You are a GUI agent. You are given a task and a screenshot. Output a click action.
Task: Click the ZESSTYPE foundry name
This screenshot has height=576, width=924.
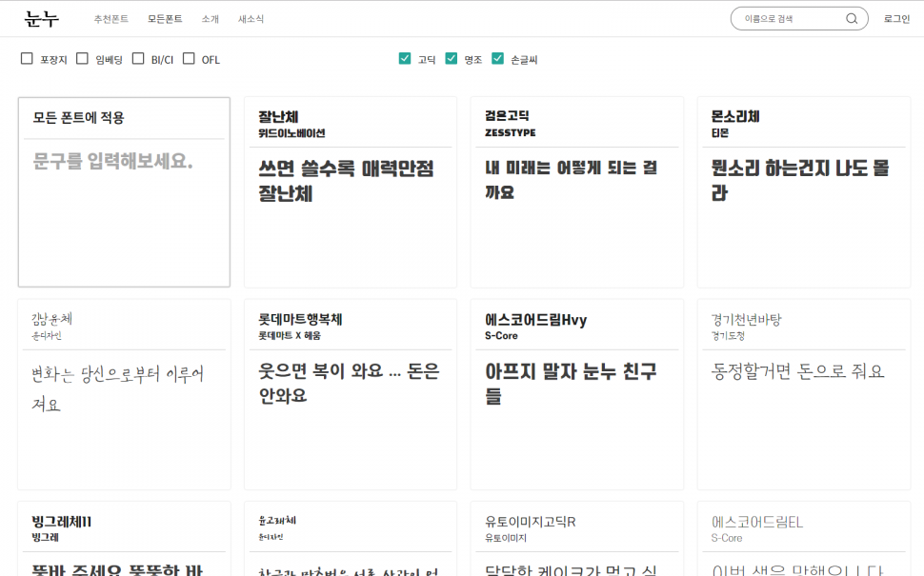511,133
